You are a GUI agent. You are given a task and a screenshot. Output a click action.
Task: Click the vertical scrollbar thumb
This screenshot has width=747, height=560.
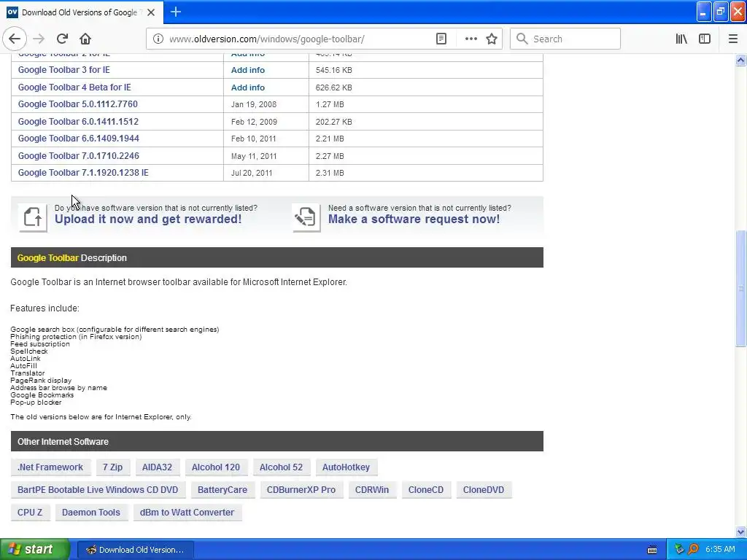(x=740, y=289)
